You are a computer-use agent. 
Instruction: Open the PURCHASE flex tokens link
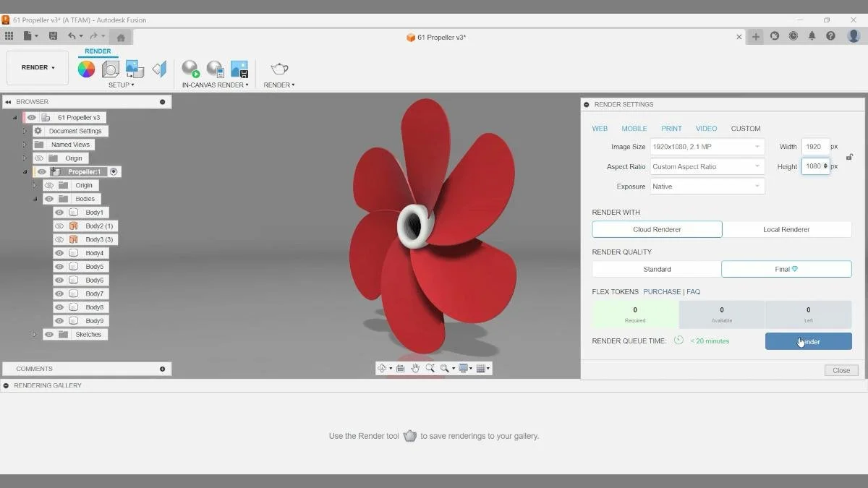(663, 291)
